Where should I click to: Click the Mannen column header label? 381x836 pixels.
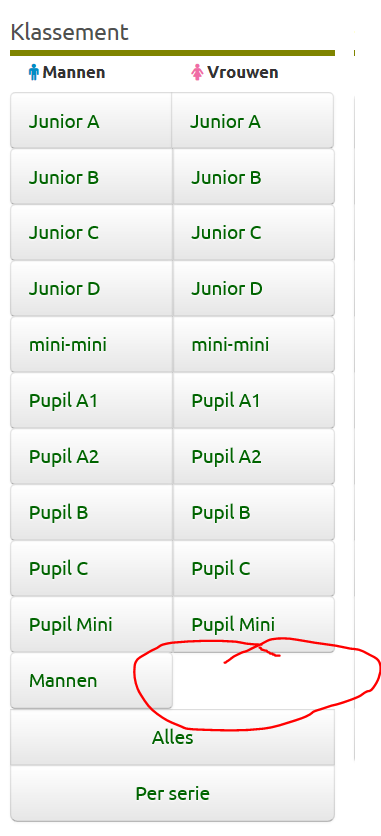pos(74,72)
